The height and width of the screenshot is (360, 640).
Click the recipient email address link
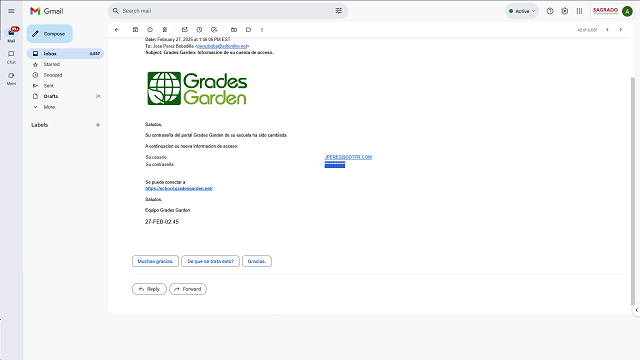222,47
